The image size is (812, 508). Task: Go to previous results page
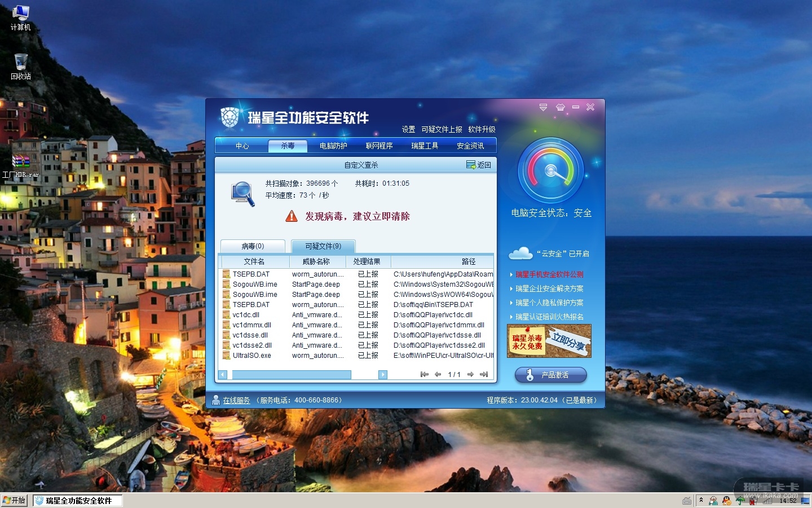click(438, 374)
